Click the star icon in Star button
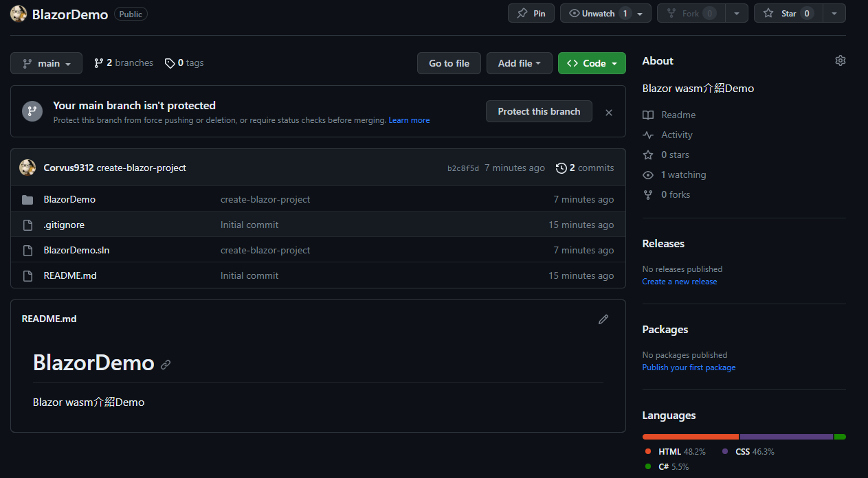 click(768, 13)
